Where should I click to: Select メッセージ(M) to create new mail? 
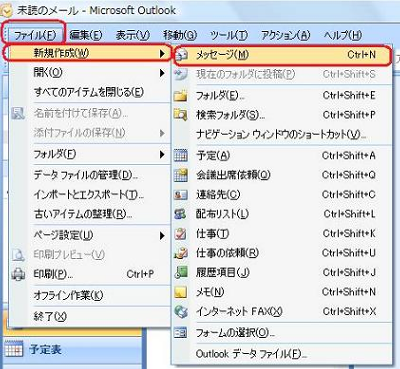click(x=282, y=55)
